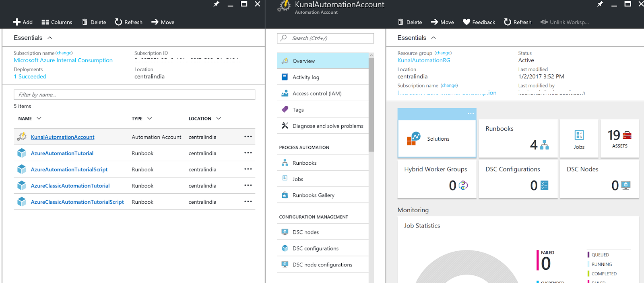Open Diagnose and solve problems
Image resolution: width=644 pixels, height=283 pixels.
tap(323, 126)
